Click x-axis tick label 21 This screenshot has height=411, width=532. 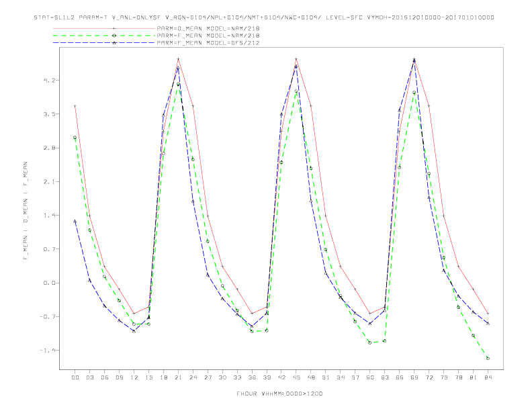click(178, 377)
